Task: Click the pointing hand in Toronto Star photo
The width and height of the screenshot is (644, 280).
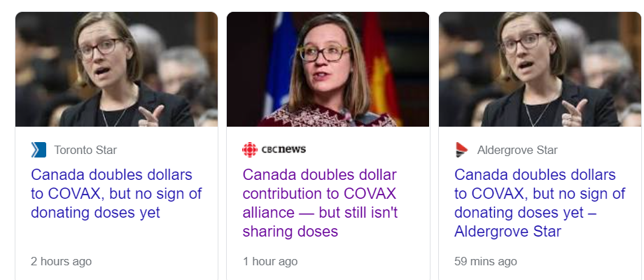Action: [151, 114]
